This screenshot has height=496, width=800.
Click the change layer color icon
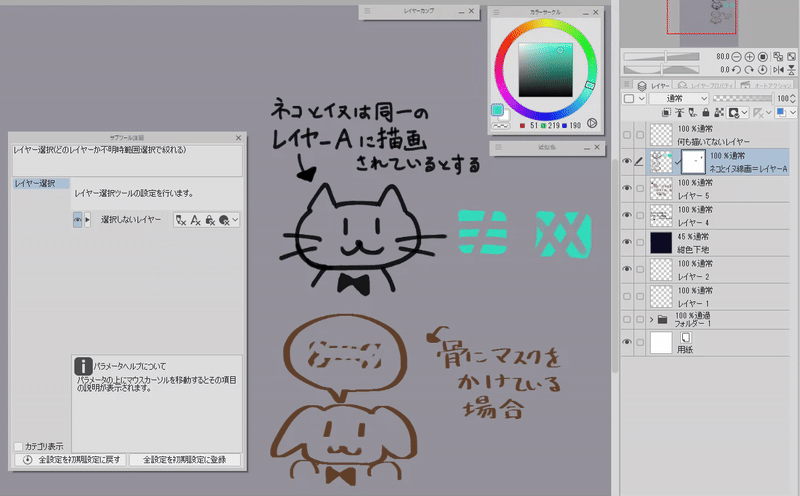pos(781,112)
